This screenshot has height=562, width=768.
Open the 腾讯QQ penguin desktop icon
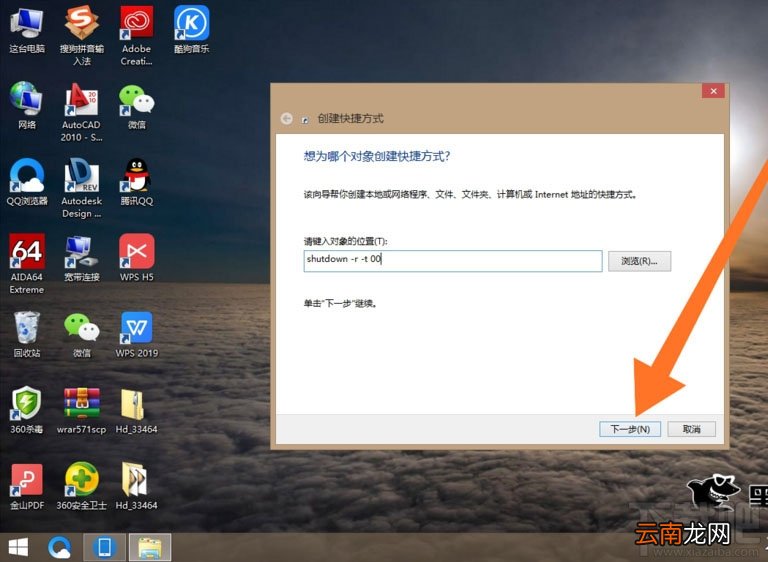(137, 182)
